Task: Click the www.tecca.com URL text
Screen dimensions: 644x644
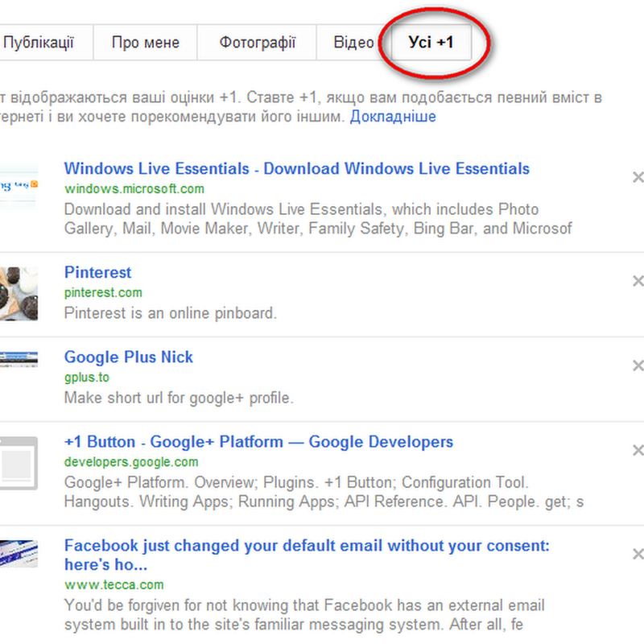Action: coord(114,585)
